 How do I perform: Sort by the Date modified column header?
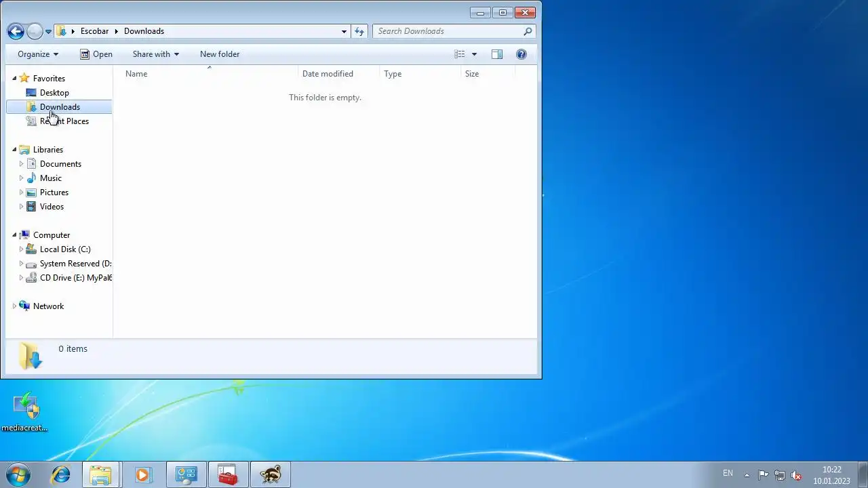click(338, 74)
